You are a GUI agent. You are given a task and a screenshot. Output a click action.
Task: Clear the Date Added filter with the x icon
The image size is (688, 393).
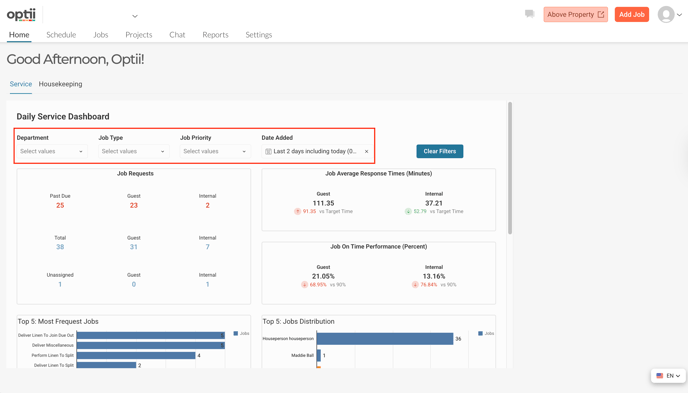pyautogui.click(x=366, y=151)
